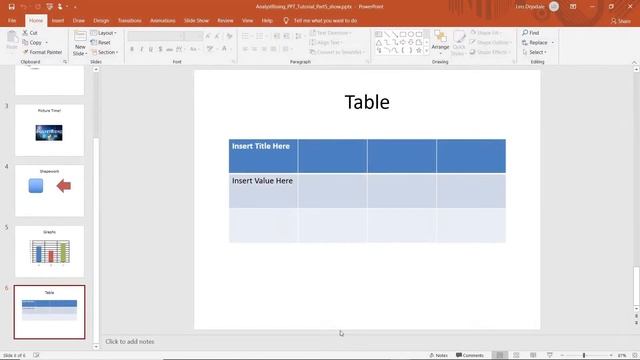Switch to the Insert tab

pyautogui.click(x=58, y=20)
